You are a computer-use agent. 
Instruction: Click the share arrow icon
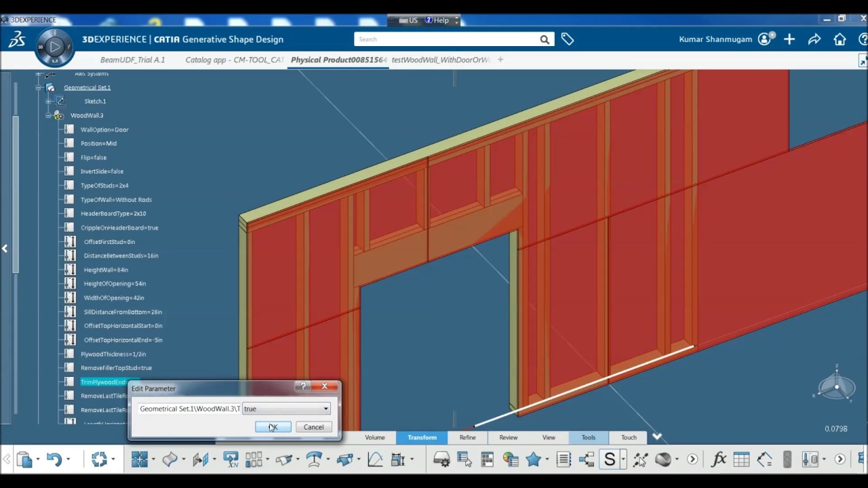coord(814,39)
